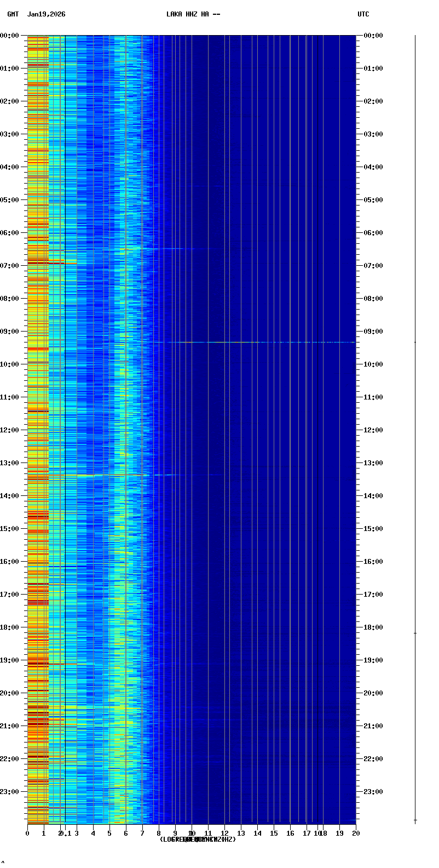The height and width of the screenshot is (868, 439).
Task: Click the Jan19,2026 date text
Action: (x=46, y=14)
